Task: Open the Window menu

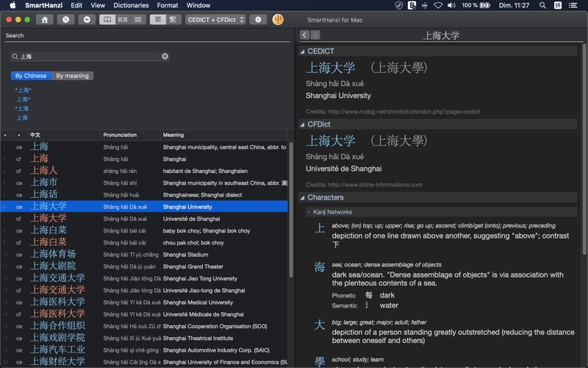Action: 198,5
